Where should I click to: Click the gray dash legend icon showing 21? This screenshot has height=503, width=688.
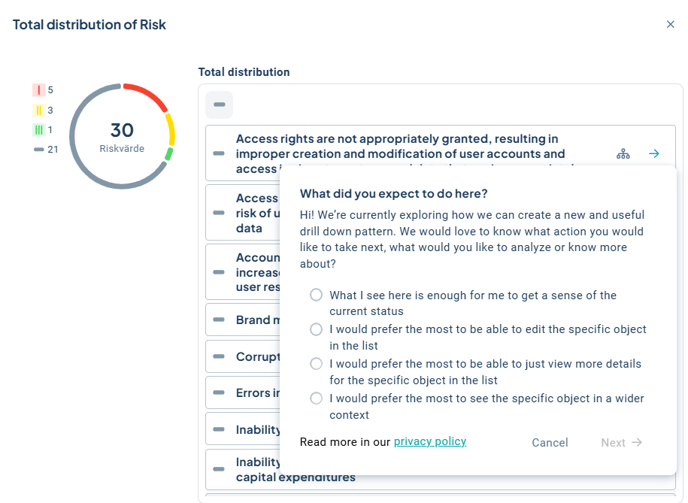click(x=39, y=150)
